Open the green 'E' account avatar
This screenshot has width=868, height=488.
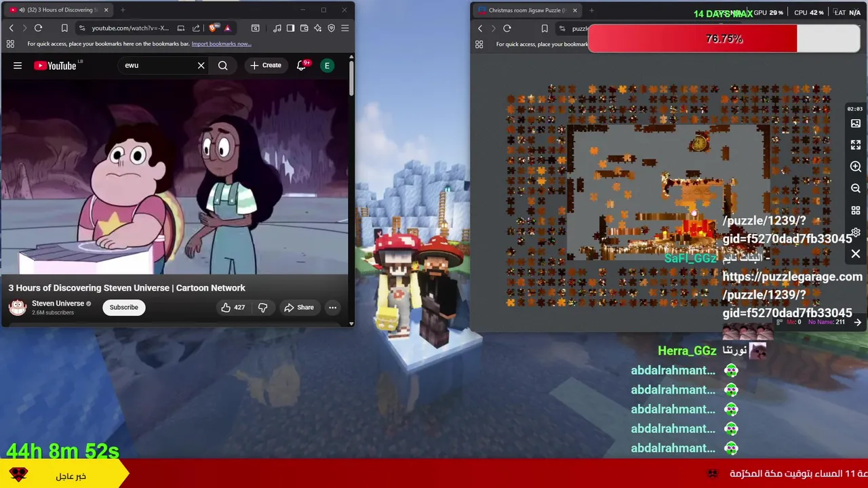pyautogui.click(x=327, y=66)
